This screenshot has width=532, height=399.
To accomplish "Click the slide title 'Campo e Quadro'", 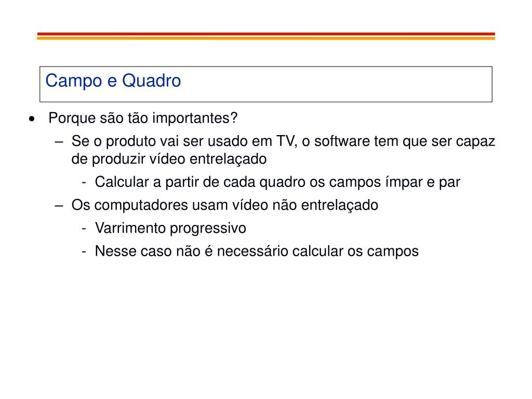I will 113,81.
